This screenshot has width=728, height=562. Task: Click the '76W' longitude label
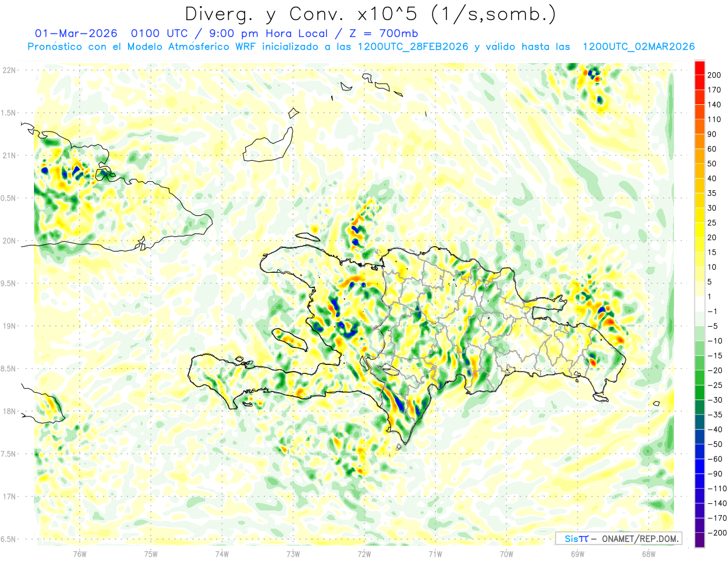(x=79, y=553)
